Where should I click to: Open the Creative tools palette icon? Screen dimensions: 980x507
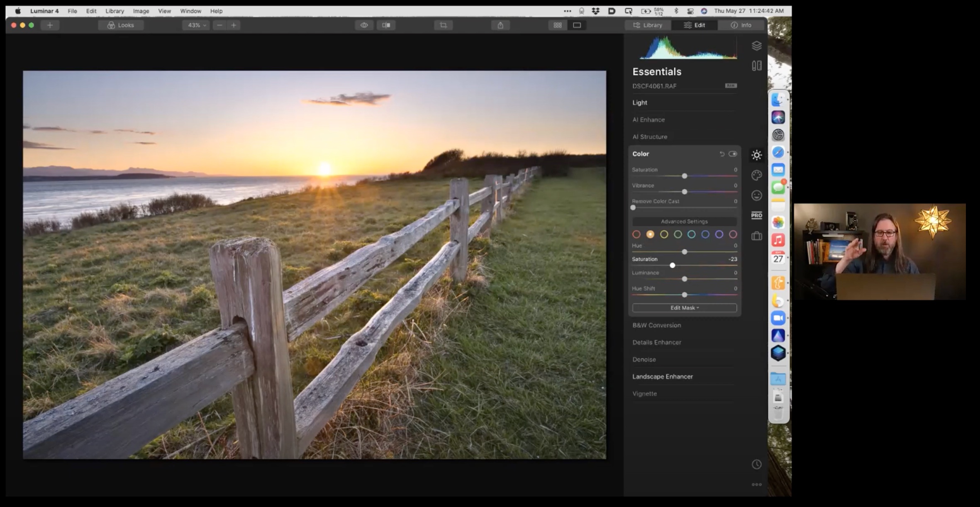click(756, 175)
